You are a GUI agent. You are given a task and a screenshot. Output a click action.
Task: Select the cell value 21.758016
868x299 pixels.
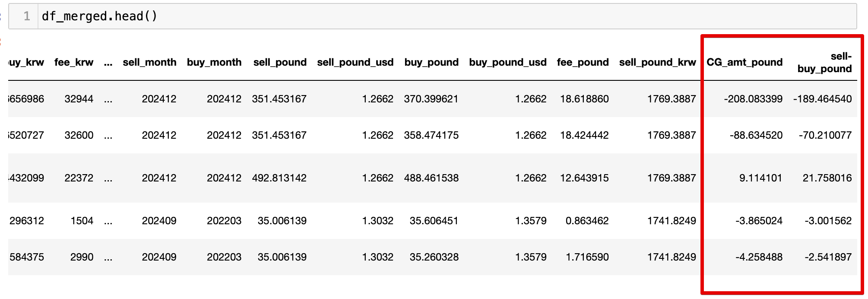(827, 178)
